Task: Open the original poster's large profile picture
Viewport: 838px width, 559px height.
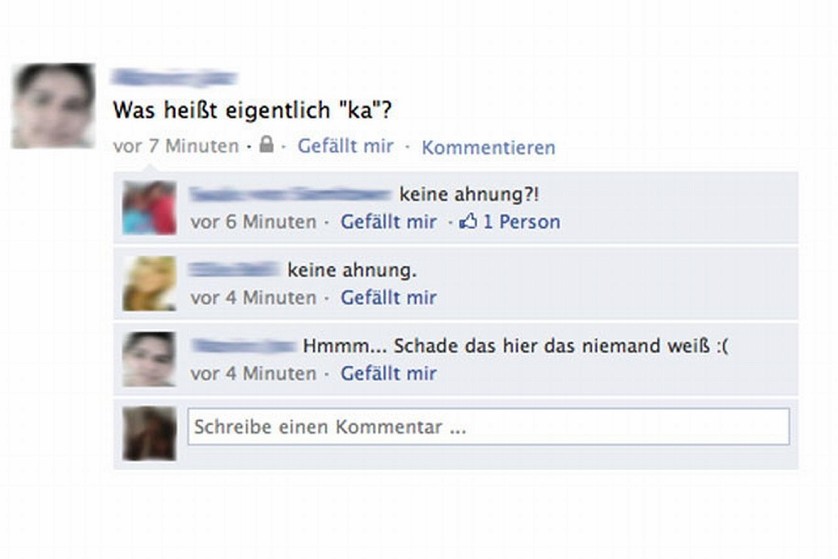Action: pos(53,106)
